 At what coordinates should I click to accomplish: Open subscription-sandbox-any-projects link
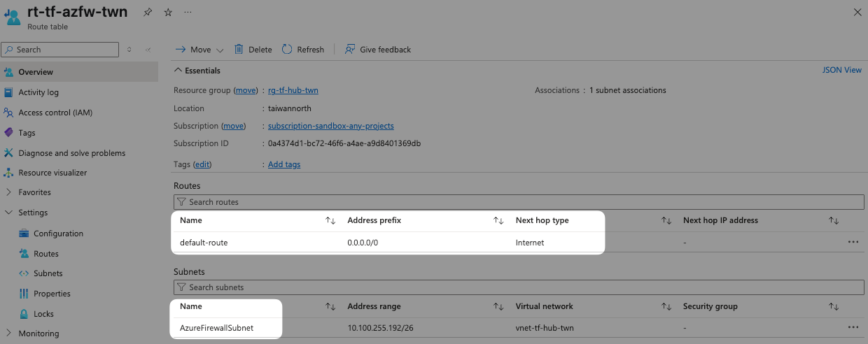(331, 126)
